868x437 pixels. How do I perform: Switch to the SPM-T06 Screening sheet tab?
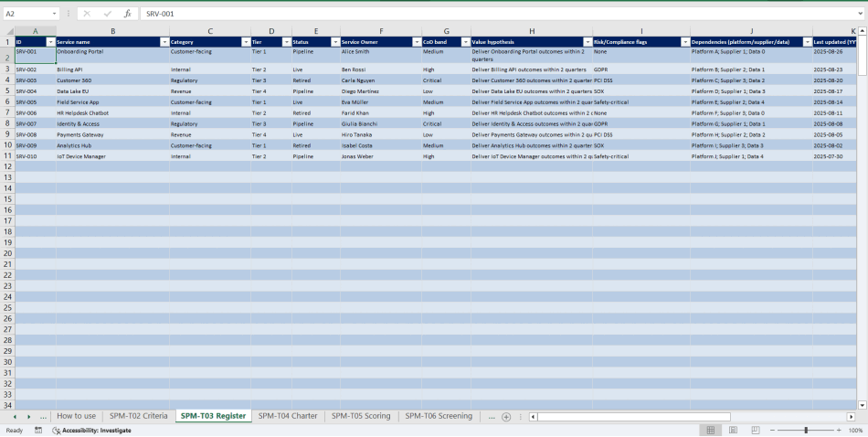(439, 416)
